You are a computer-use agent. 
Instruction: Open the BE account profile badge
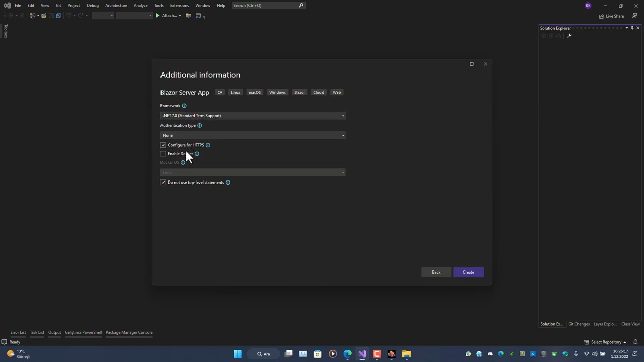tap(588, 6)
